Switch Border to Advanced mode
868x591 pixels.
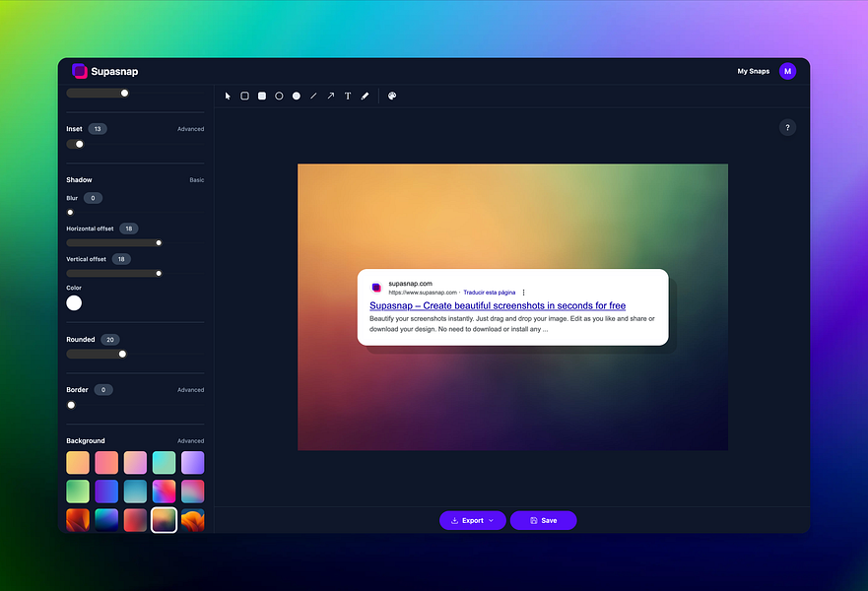(x=190, y=390)
